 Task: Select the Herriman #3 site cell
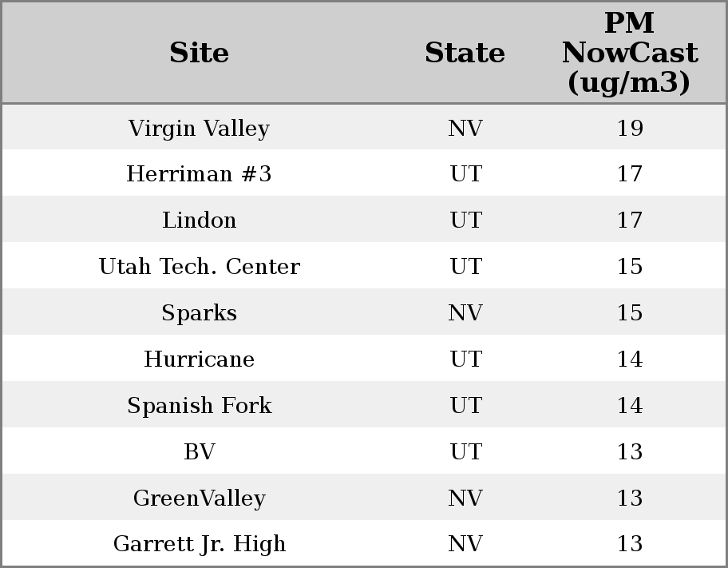[x=200, y=174]
